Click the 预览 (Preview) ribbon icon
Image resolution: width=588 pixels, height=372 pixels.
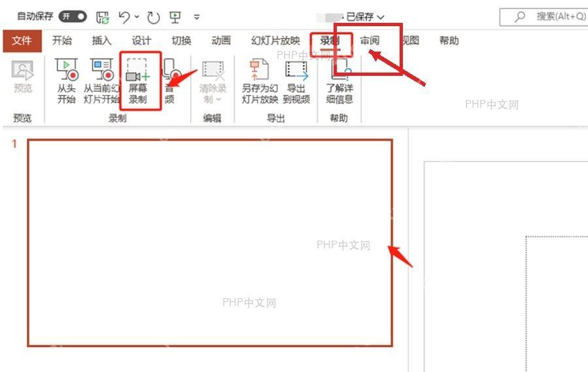point(22,76)
